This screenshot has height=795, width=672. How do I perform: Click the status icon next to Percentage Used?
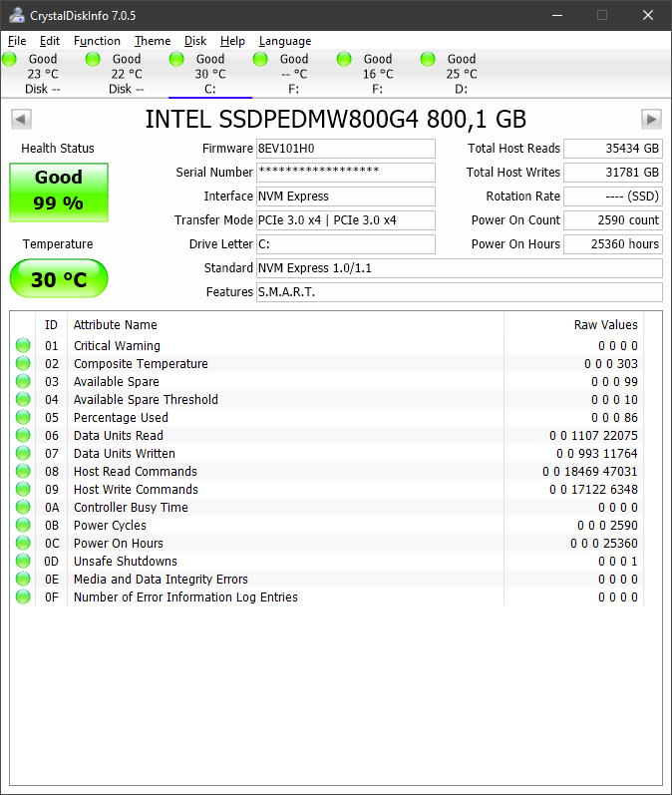pos(23,418)
